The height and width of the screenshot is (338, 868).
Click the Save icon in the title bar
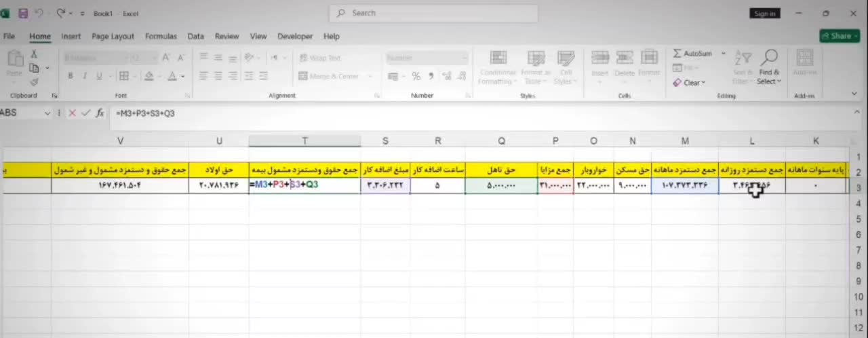[23, 13]
